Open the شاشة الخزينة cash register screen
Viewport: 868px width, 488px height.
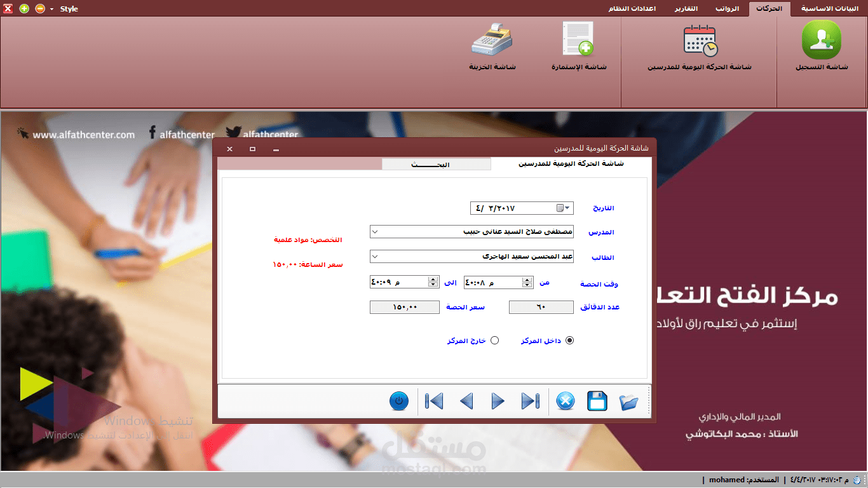[x=492, y=38]
